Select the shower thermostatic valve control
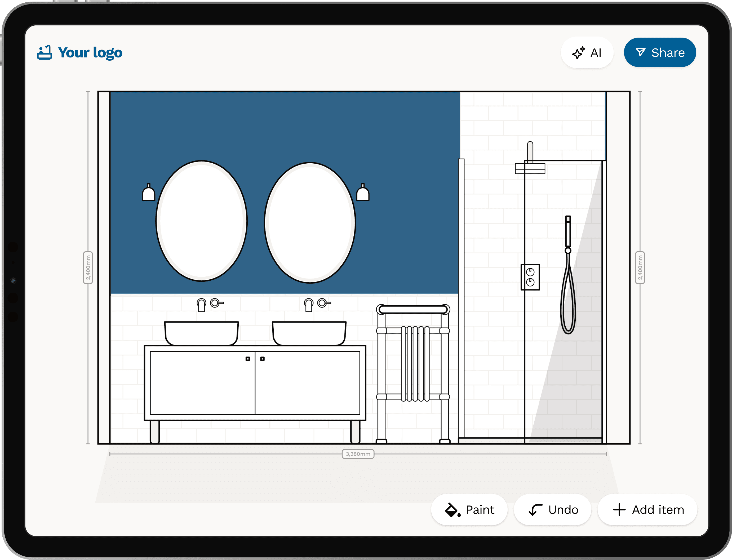The image size is (732, 560). click(x=530, y=277)
